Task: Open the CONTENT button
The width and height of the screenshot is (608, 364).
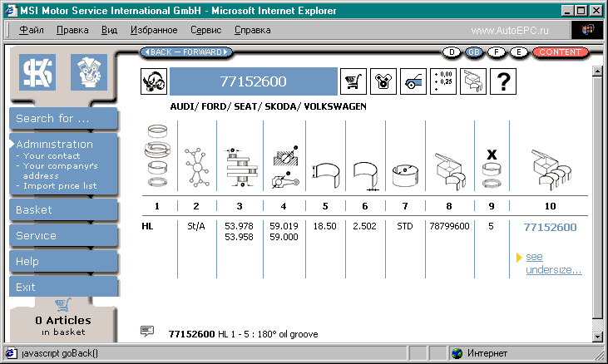Action: tap(560, 52)
